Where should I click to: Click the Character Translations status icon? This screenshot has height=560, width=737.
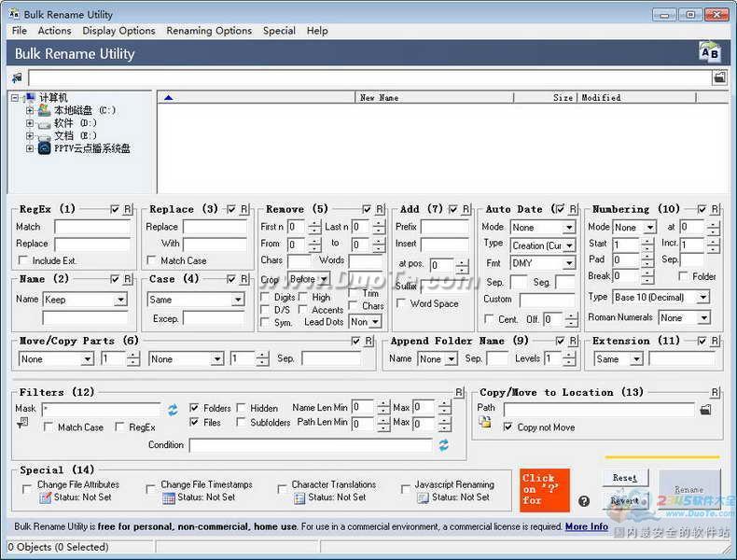pos(299,498)
